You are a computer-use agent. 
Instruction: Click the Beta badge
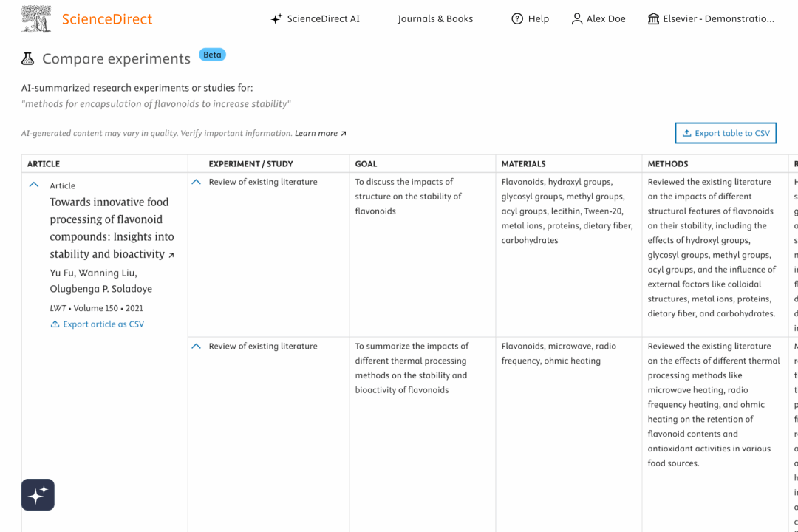tap(212, 55)
